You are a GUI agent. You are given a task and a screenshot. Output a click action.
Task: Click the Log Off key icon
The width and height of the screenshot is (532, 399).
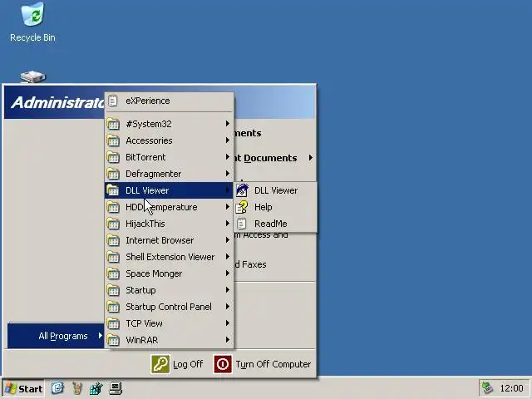point(160,364)
